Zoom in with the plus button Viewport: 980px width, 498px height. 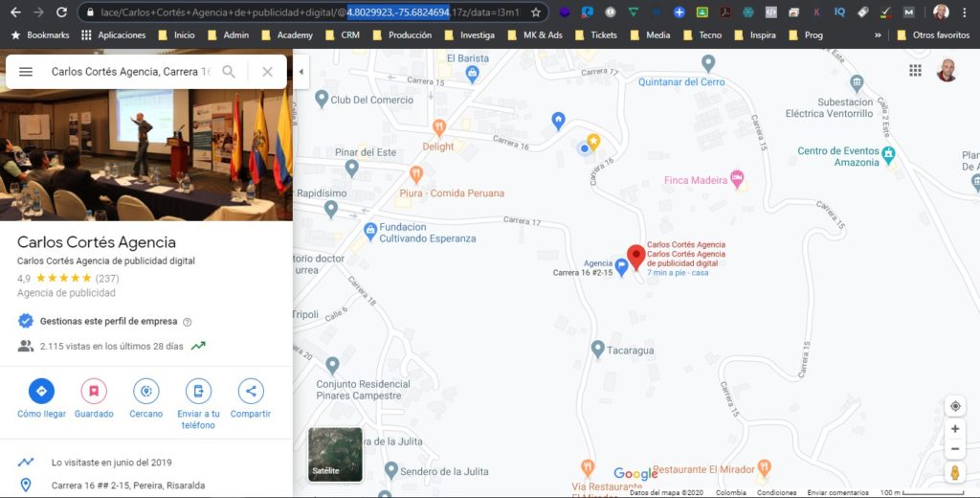(955, 428)
